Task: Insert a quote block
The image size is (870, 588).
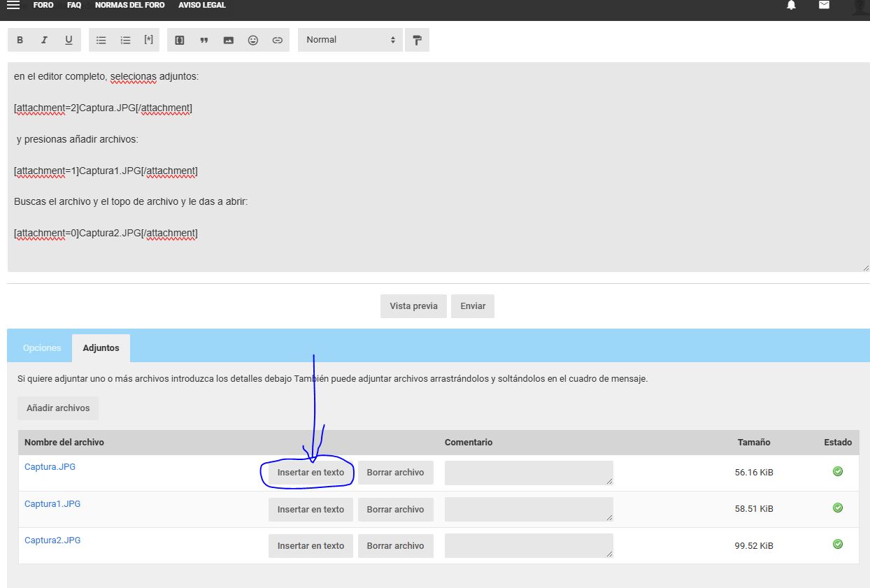Action: [204, 40]
